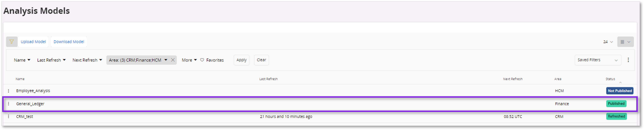Open row menu for Employee_Analysis
644x130 pixels.
tap(9, 91)
